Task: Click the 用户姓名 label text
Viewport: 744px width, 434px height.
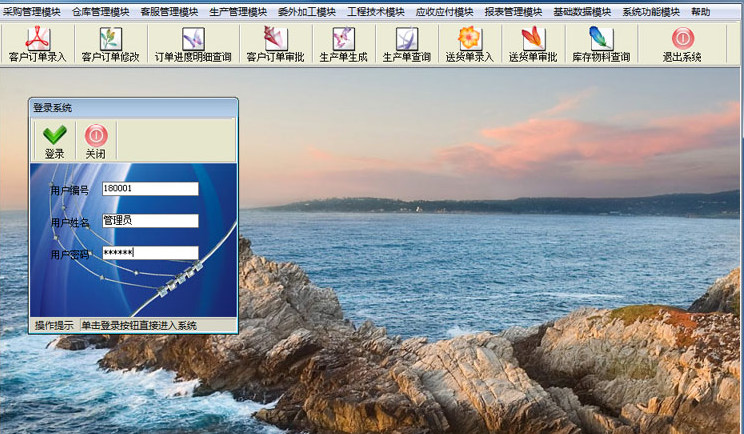Action: tap(70, 222)
